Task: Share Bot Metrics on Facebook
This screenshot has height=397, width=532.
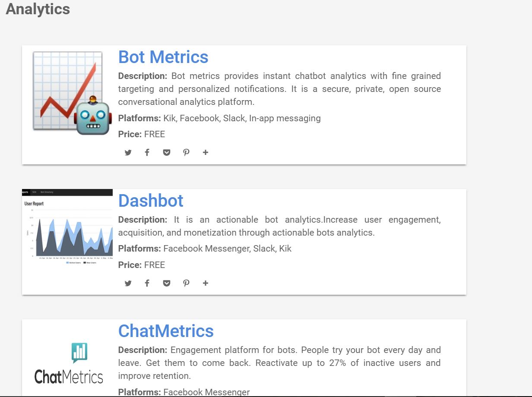Action: click(x=147, y=152)
